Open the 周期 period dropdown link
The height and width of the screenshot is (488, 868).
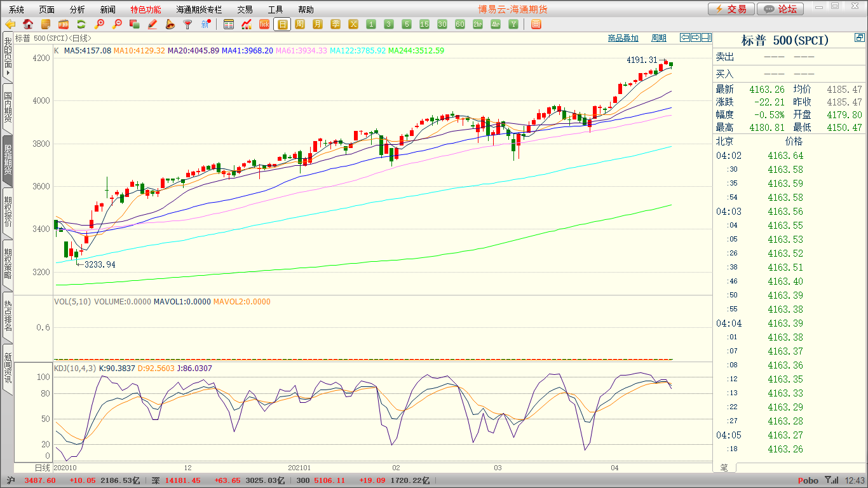(659, 38)
